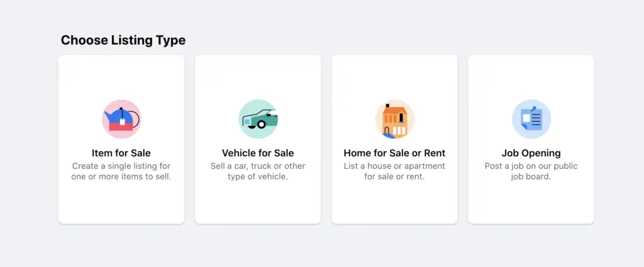Click the "type of vehicle." text line
This screenshot has height=267, width=644.
click(258, 177)
